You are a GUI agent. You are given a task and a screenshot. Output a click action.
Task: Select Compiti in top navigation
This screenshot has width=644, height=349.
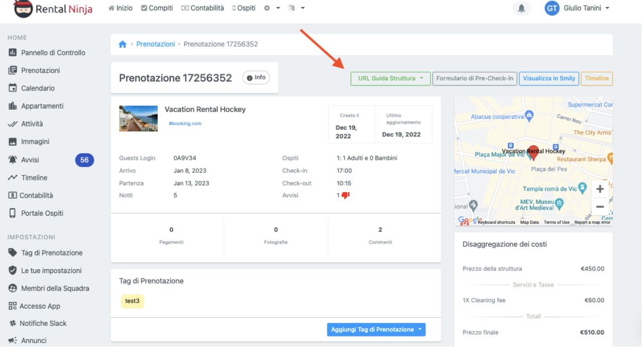point(157,8)
